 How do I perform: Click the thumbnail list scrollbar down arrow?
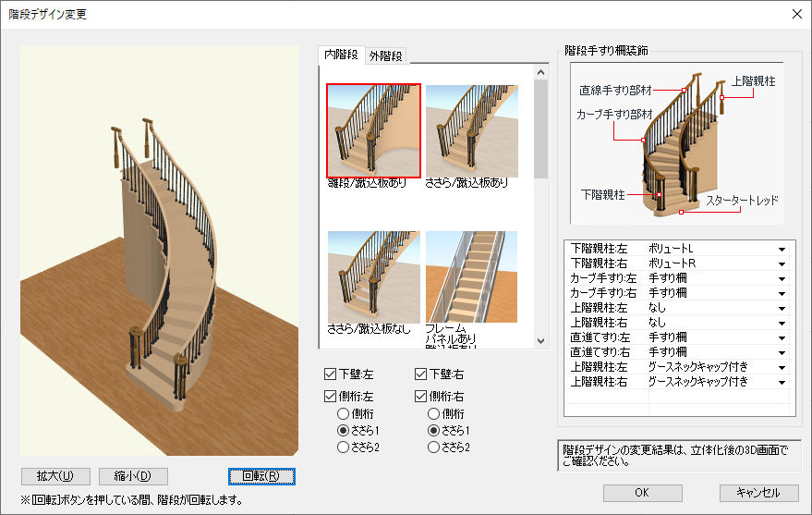(x=541, y=340)
